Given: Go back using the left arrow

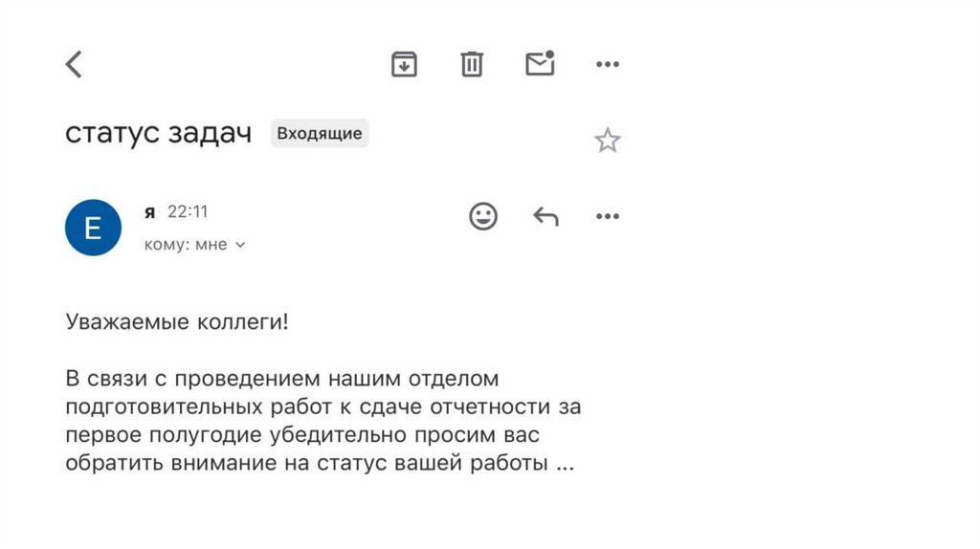Looking at the screenshot, I should point(74,64).
